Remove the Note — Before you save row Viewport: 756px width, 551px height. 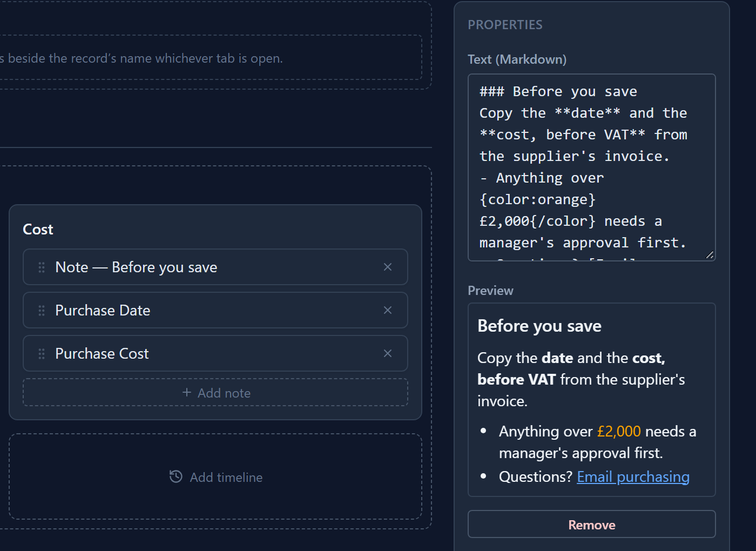pyautogui.click(x=388, y=267)
